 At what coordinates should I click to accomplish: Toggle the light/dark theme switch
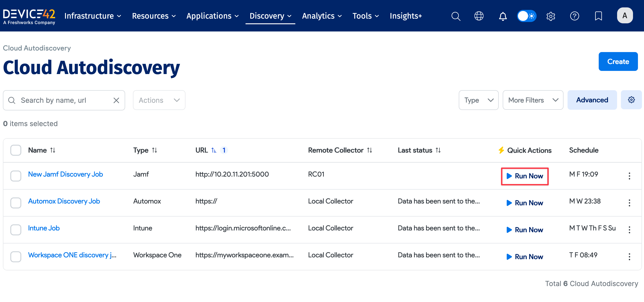[527, 16]
